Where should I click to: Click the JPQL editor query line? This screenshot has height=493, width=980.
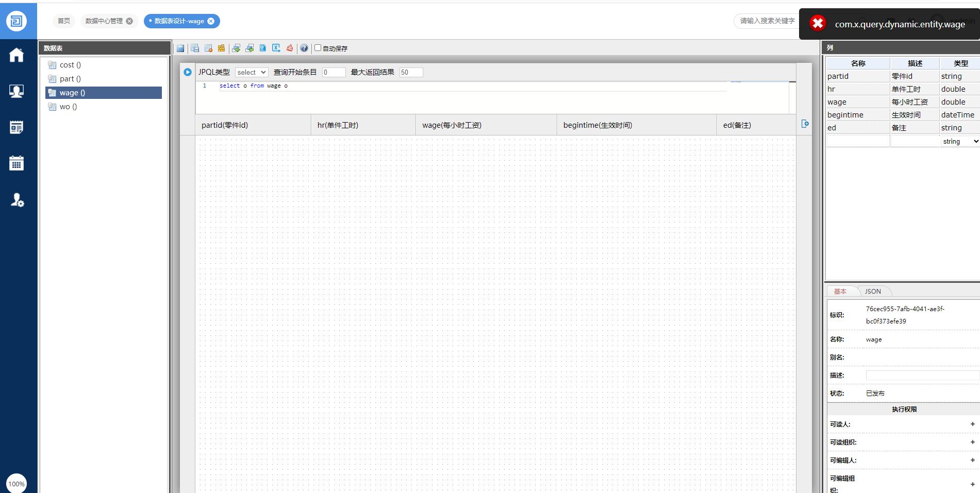254,86
